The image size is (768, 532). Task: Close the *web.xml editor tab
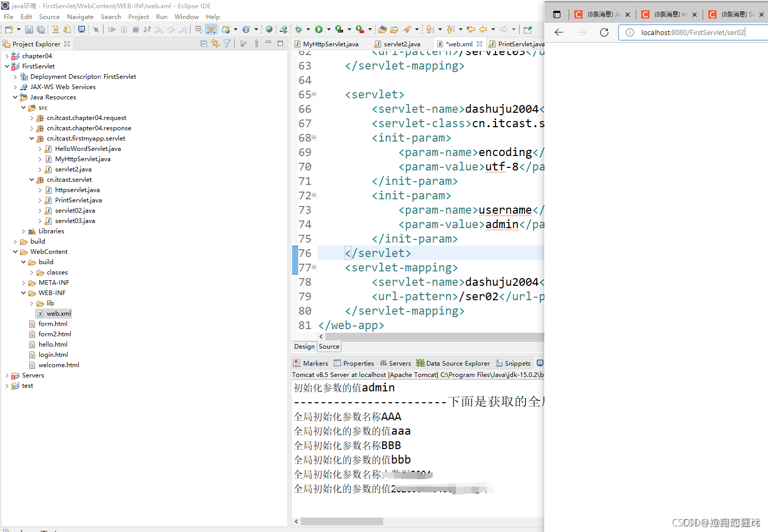pos(480,44)
